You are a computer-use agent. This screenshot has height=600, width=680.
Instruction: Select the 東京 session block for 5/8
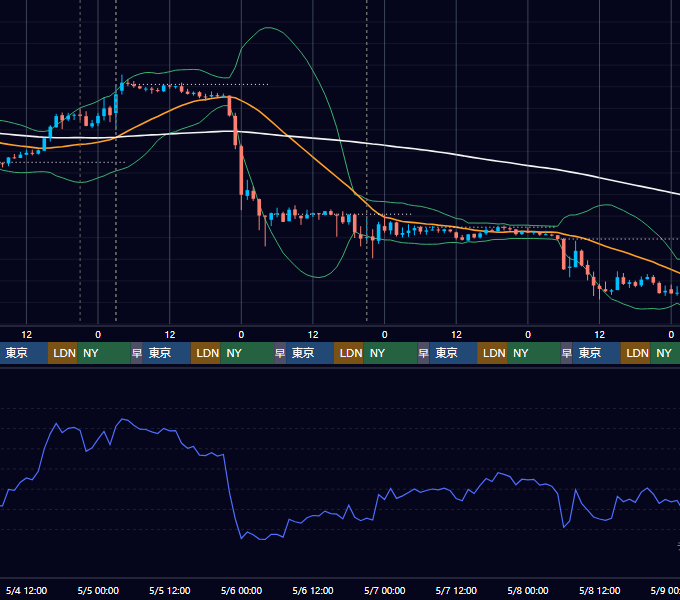(x=596, y=353)
